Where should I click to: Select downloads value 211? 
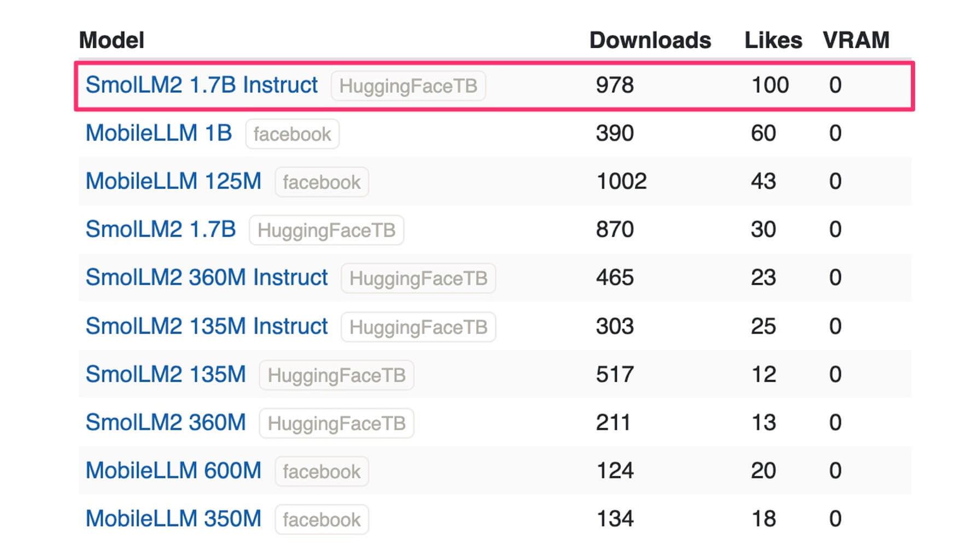(613, 423)
